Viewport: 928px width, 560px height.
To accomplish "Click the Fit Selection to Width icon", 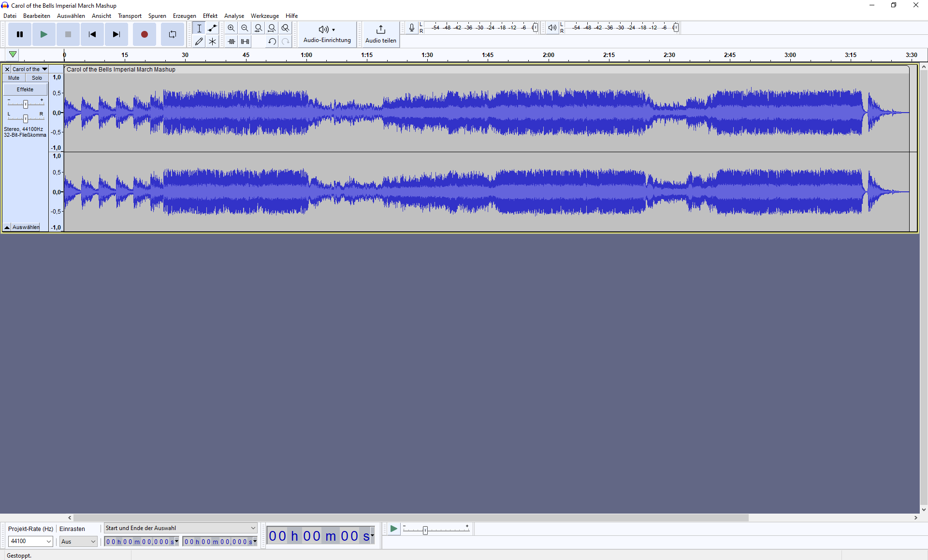I will coord(259,28).
